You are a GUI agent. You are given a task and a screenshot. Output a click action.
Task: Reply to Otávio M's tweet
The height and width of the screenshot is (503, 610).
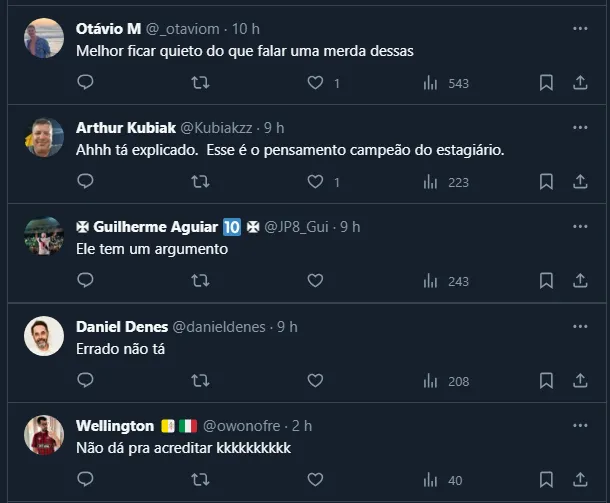(85, 83)
